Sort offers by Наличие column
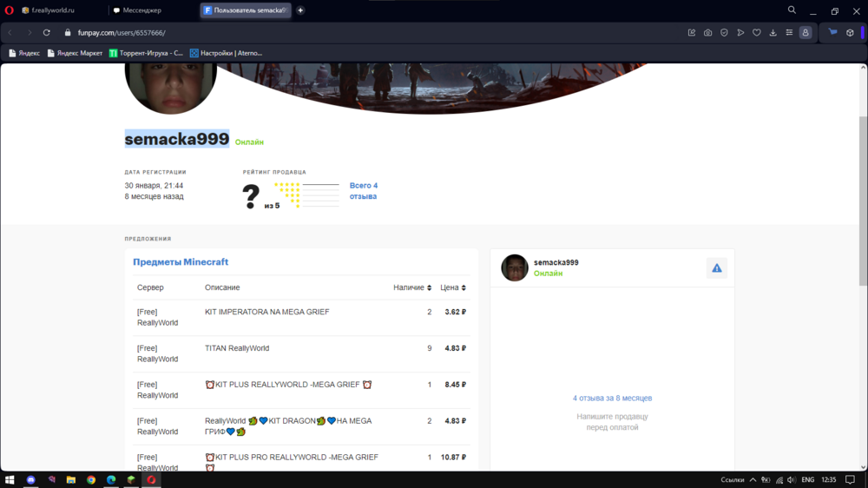Screen dimensions: 868x488 (412, 287)
